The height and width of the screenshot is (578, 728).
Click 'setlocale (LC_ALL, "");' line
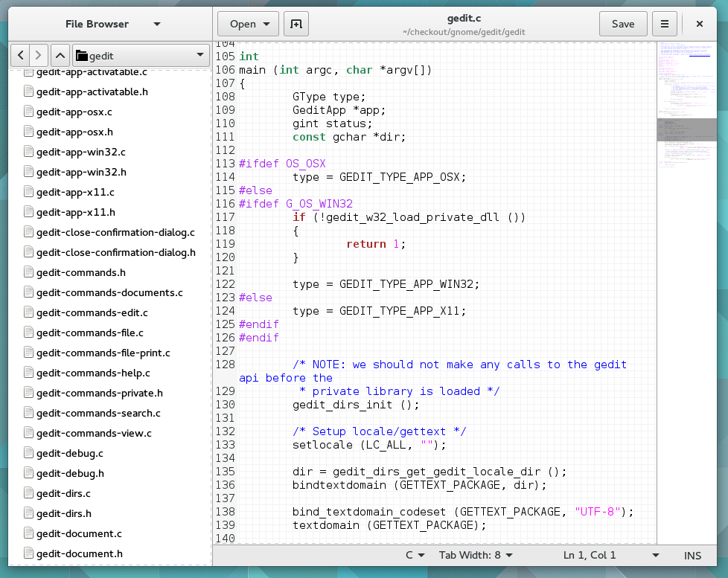coord(369,445)
